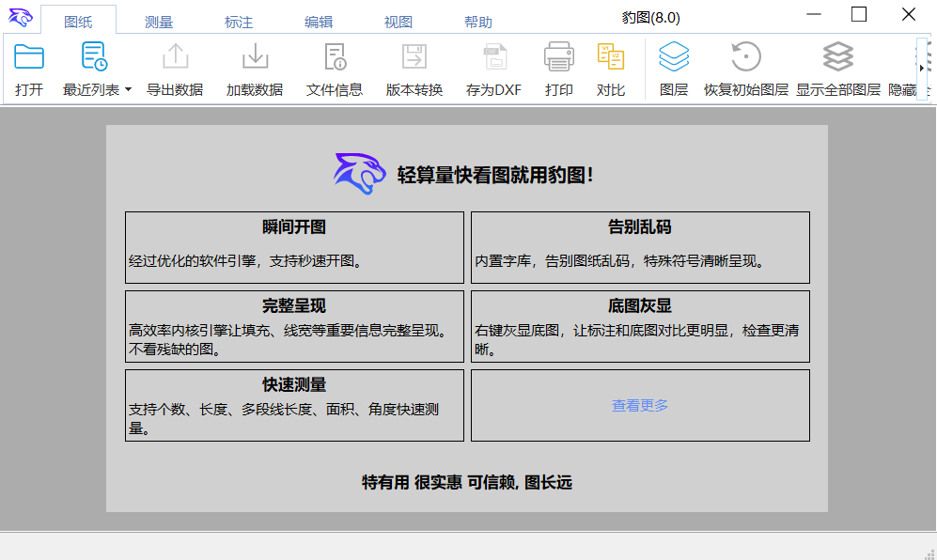Click the window resize grip in corner
Image resolution: width=937 pixels, height=560 pixels.
(929, 554)
